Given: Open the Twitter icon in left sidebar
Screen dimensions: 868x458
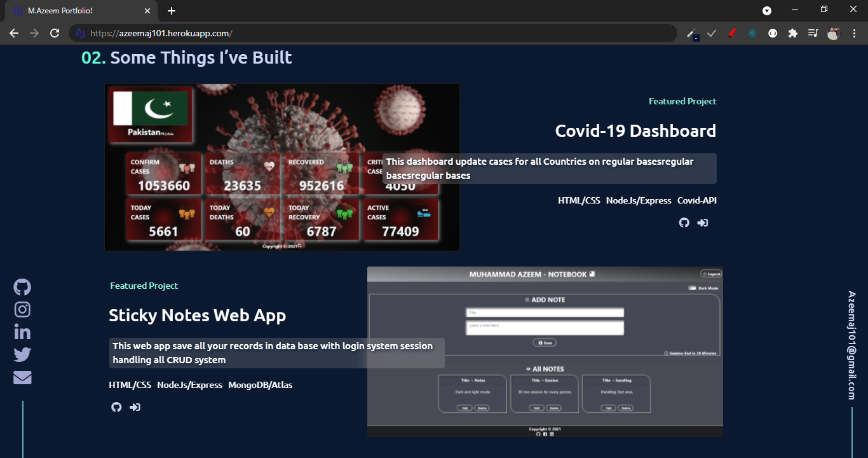Looking at the screenshot, I should 22,355.
